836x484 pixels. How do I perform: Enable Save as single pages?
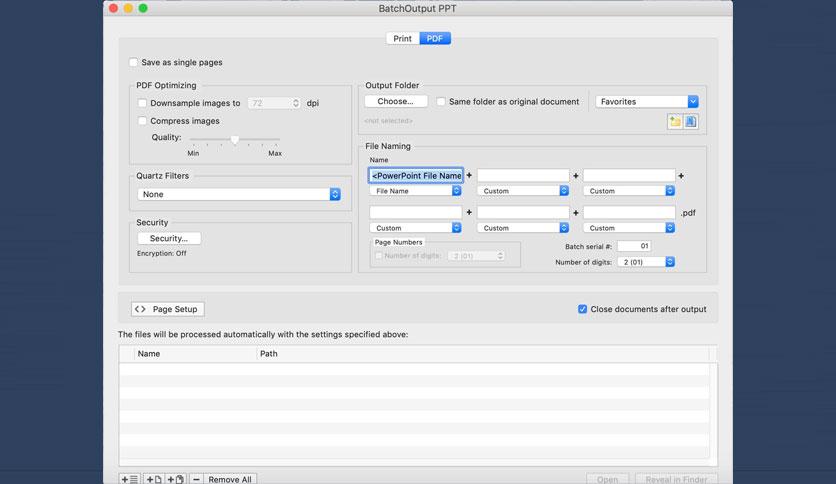click(133, 62)
